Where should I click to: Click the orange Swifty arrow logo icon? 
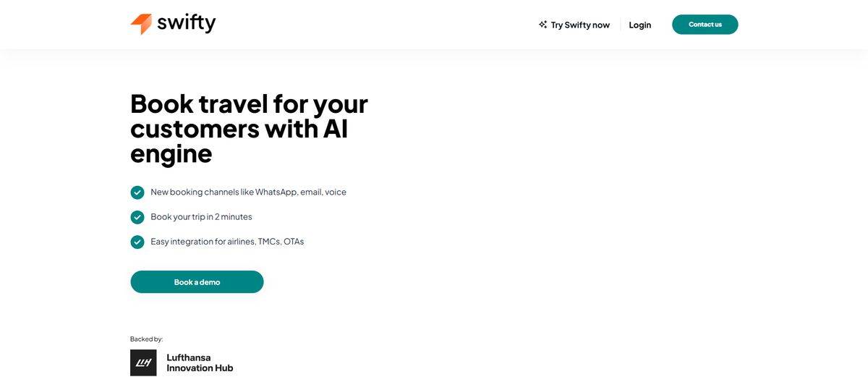click(141, 24)
